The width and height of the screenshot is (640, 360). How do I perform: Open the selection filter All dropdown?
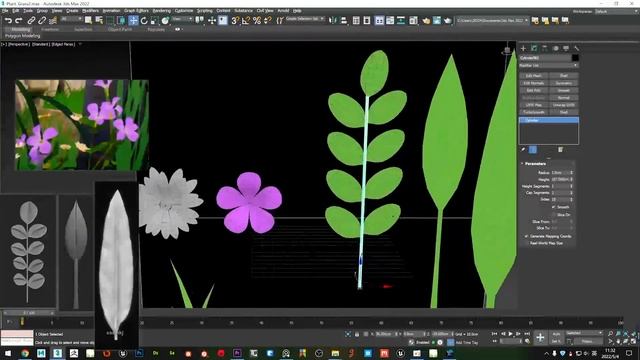point(71,19)
